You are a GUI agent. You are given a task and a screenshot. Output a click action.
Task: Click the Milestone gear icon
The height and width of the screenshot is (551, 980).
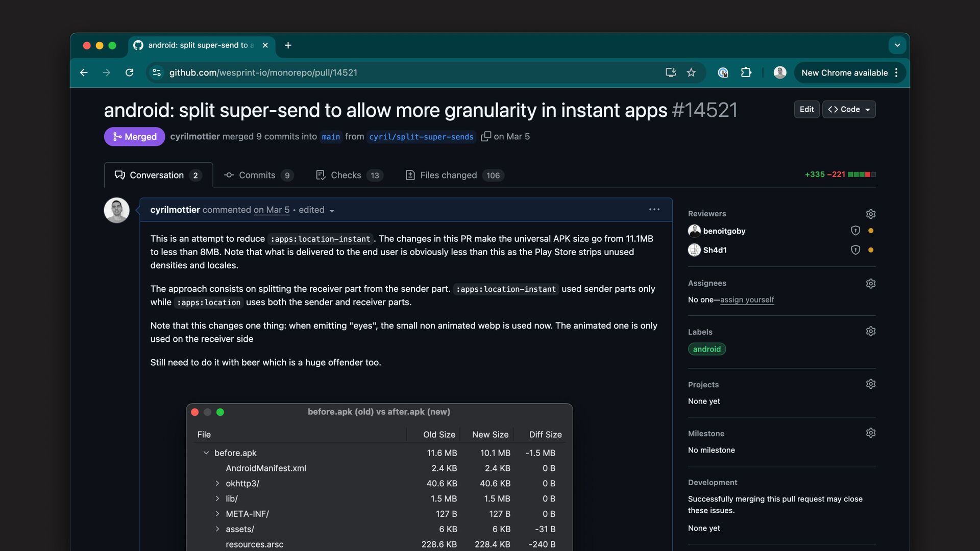[871, 433]
